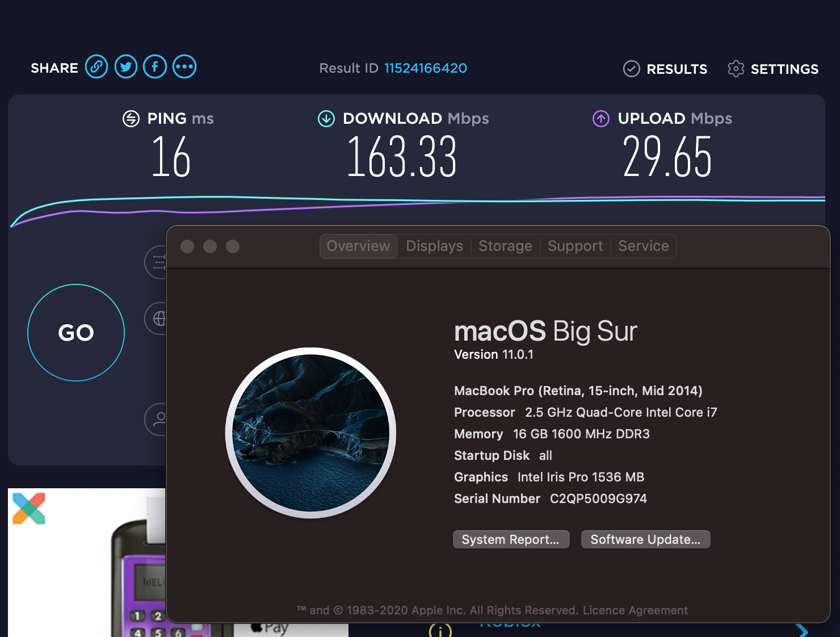Viewport: 840px width, 637px height.
Task: Click the ping value 16
Action: point(171,157)
